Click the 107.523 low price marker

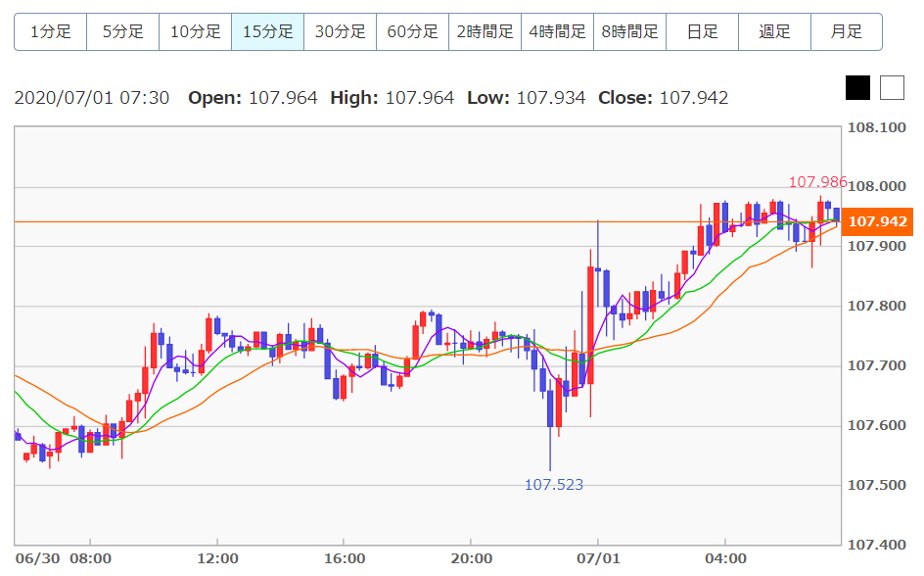coord(554,485)
